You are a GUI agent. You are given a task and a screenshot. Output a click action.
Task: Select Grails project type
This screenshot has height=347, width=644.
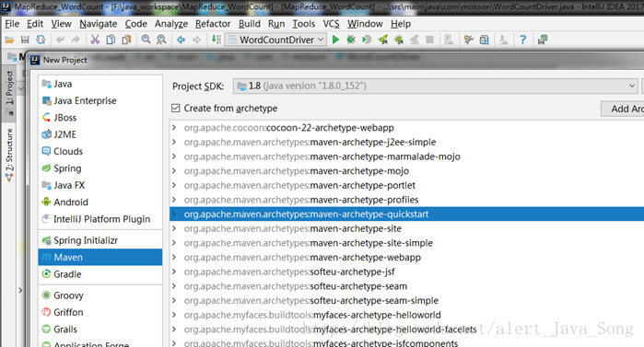click(x=100, y=330)
